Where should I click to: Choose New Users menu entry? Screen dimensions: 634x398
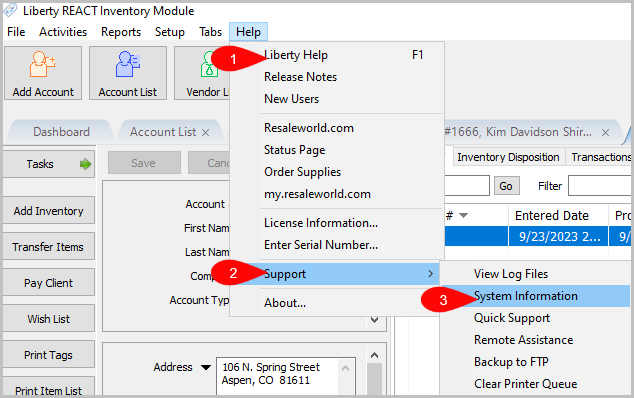[337, 98]
